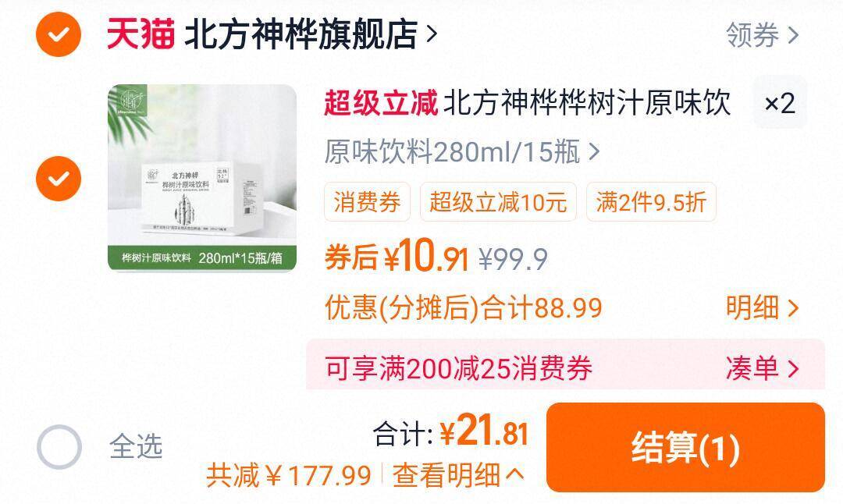Click the 天猫 logo icon
Image resolution: width=843 pixels, height=504 pixels.
click(x=140, y=34)
